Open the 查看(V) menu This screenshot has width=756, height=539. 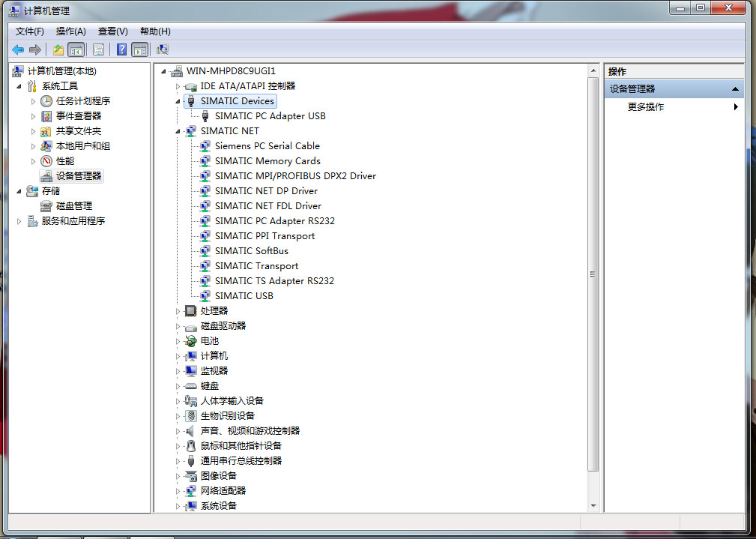coord(112,31)
